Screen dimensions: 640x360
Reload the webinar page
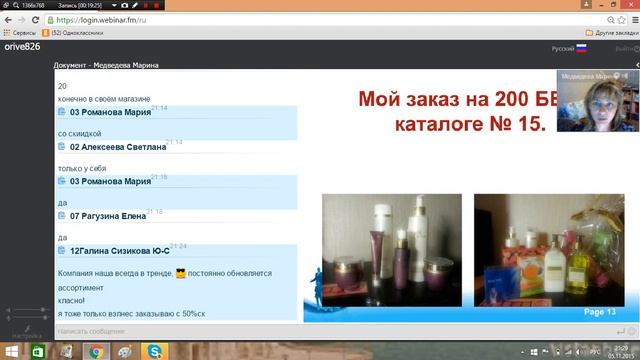(x=36, y=20)
